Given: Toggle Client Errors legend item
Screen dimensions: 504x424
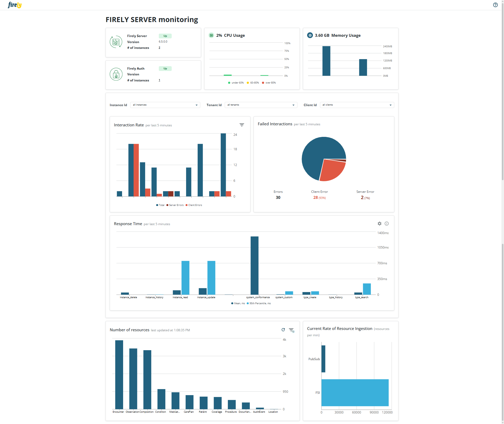Looking at the screenshot, I should 194,205.
